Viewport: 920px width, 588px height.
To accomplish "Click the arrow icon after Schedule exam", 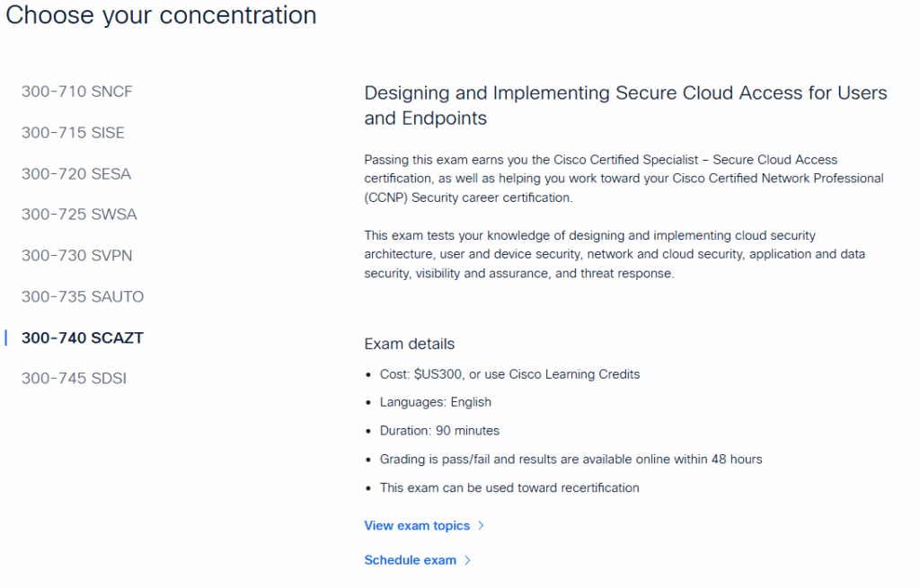I will coord(467,560).
